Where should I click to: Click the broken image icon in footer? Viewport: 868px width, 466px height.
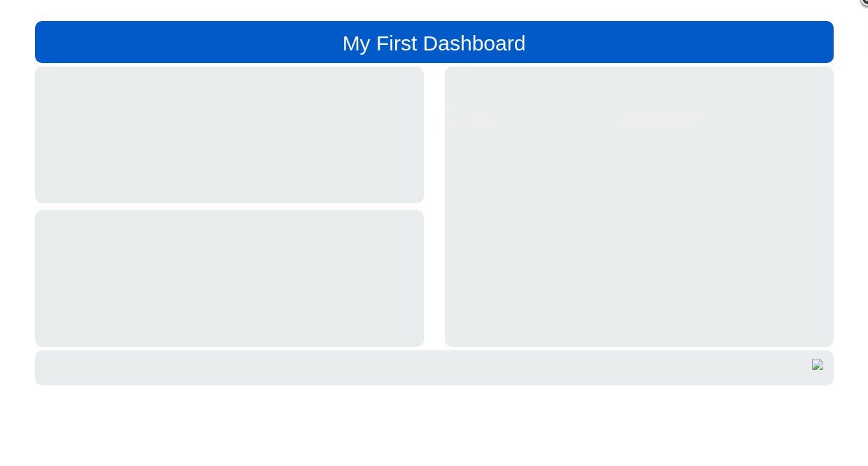817,364
